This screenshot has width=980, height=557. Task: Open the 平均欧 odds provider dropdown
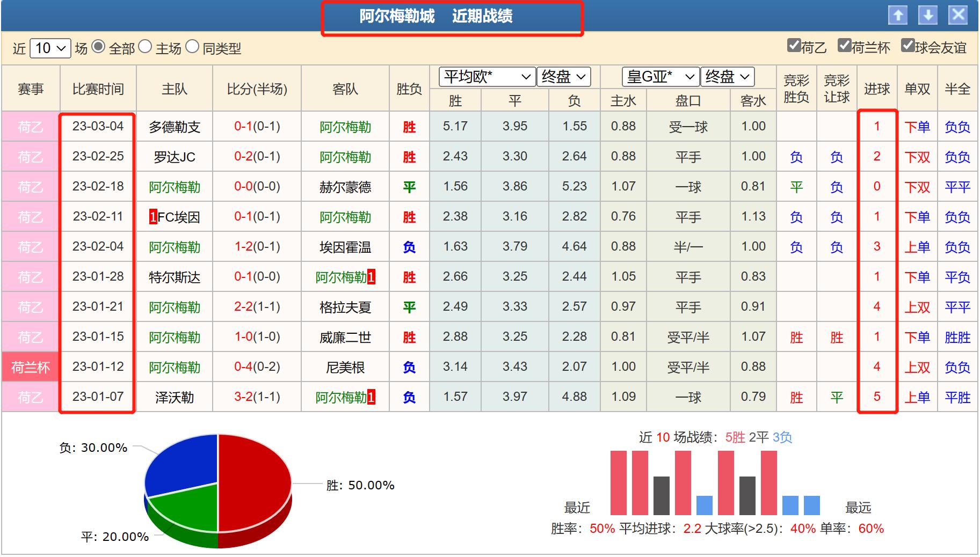485,77
